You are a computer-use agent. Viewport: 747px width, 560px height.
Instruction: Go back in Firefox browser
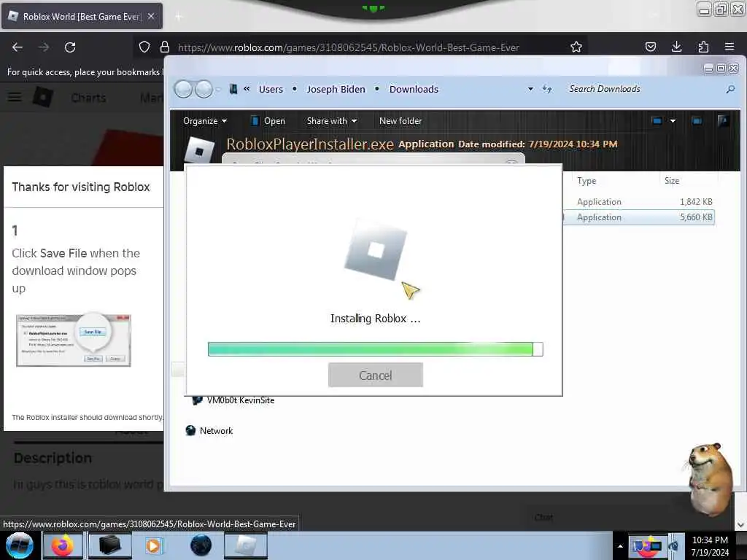click(x=18, y=47)
